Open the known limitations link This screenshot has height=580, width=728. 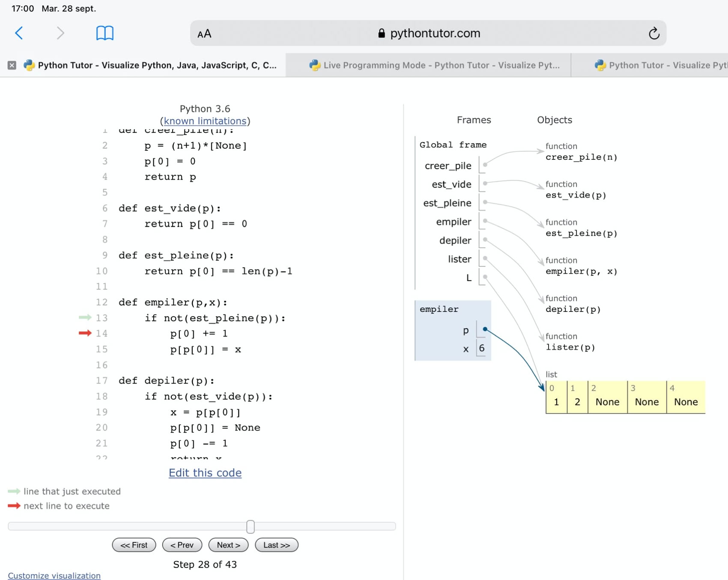(205, 121)
